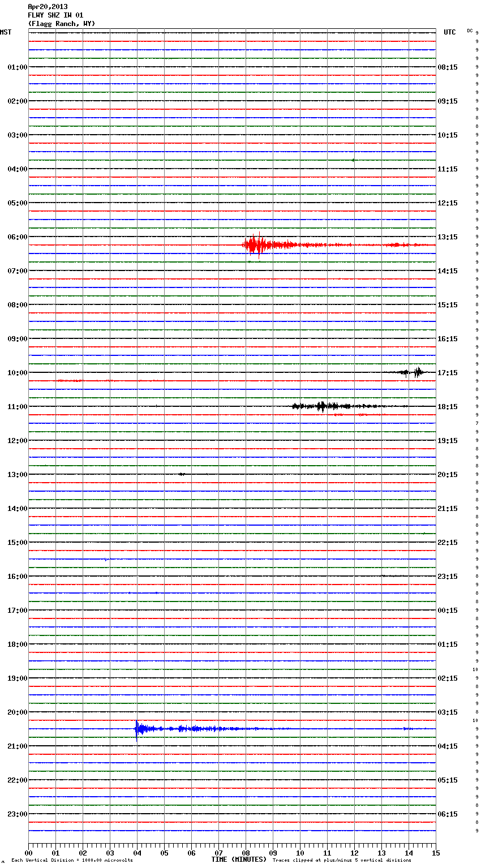Select the "01:00" MST time label
The width and height of the screenshot is (481, 868).
click(x=18, y=67)
